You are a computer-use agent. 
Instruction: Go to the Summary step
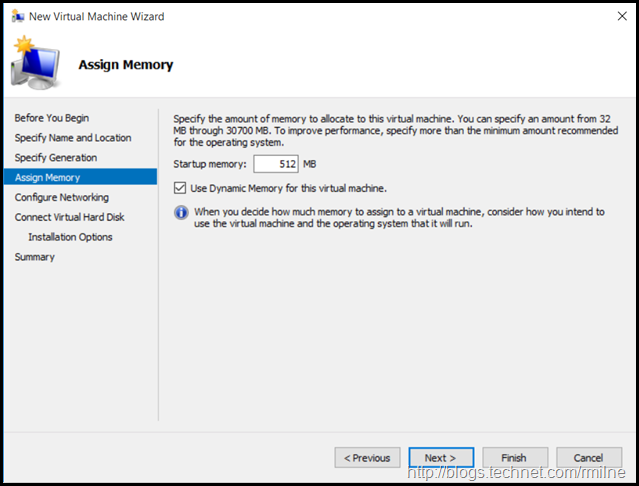[34, 257]
